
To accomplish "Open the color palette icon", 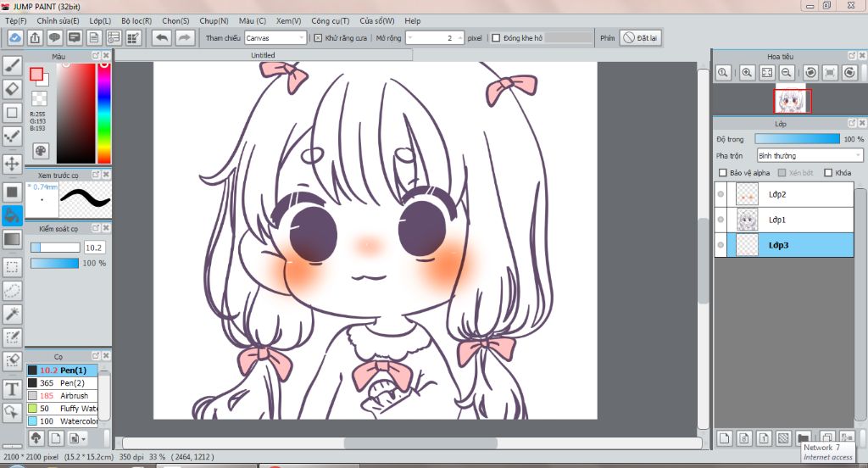I will click(x=41, y=151).
